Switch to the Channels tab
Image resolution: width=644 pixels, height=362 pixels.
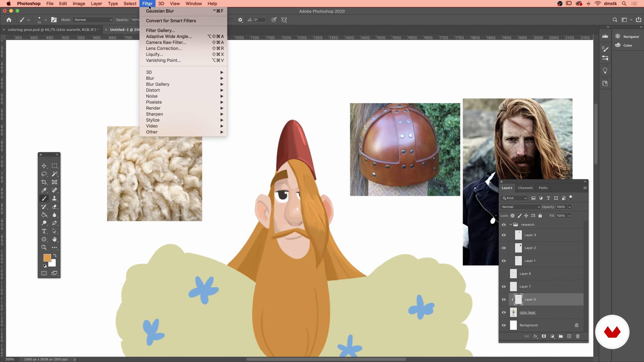525,188
